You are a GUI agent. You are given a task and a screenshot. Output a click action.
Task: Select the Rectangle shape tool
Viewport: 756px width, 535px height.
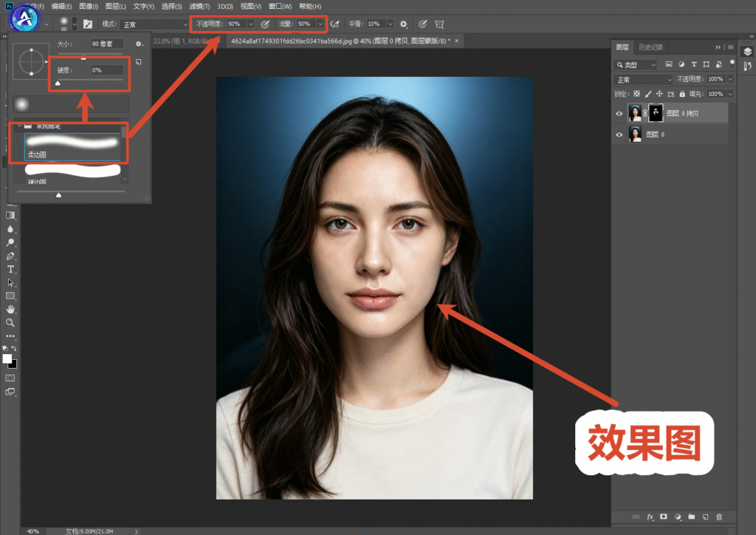click(x=10, y=296)
